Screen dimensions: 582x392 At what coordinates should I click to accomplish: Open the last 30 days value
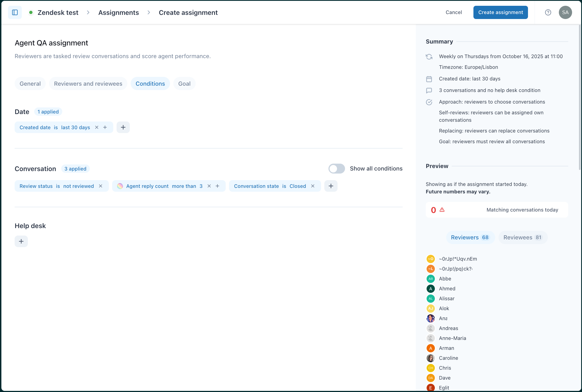tap(76, 127)
